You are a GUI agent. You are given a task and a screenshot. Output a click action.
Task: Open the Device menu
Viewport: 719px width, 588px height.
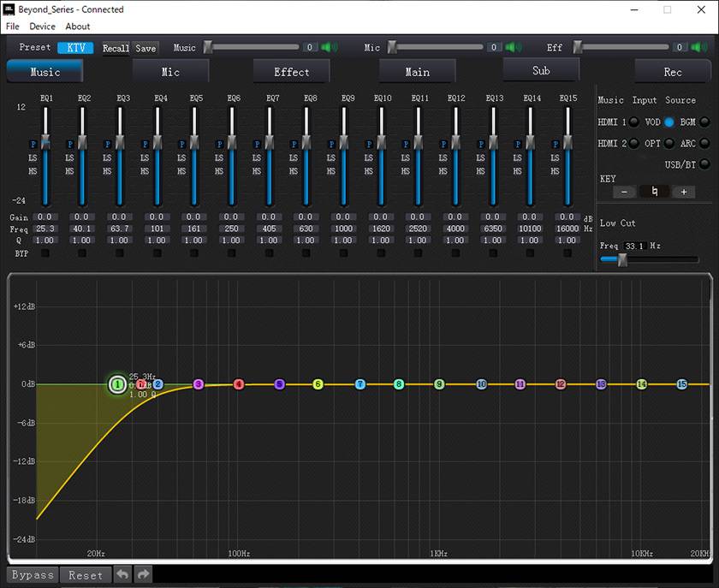pos(42,27)
